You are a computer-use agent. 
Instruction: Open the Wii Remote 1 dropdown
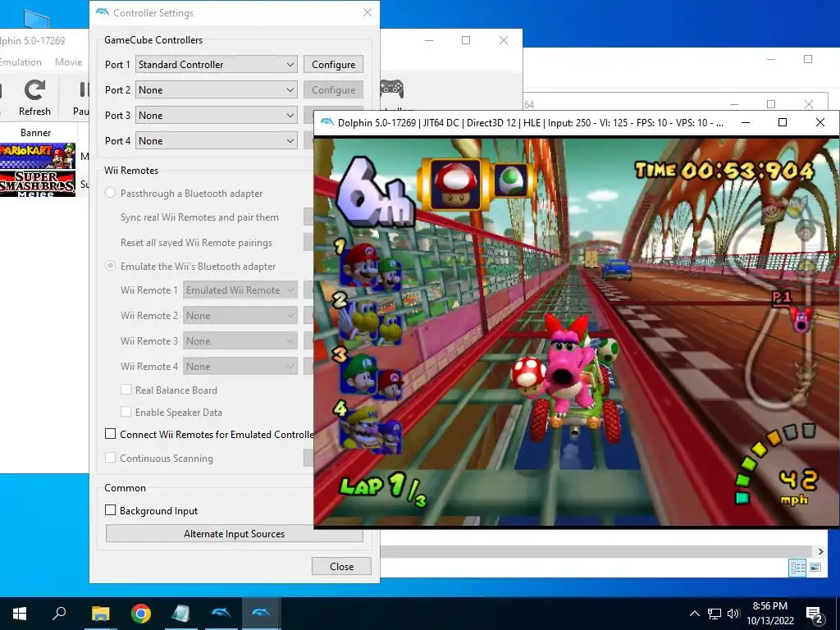coord(240,290)
